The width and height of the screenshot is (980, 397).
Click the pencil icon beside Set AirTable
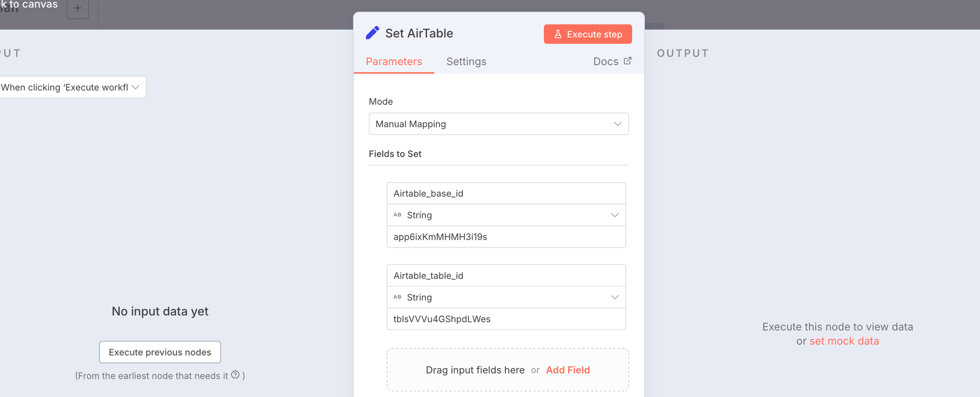tap(372, 33)
